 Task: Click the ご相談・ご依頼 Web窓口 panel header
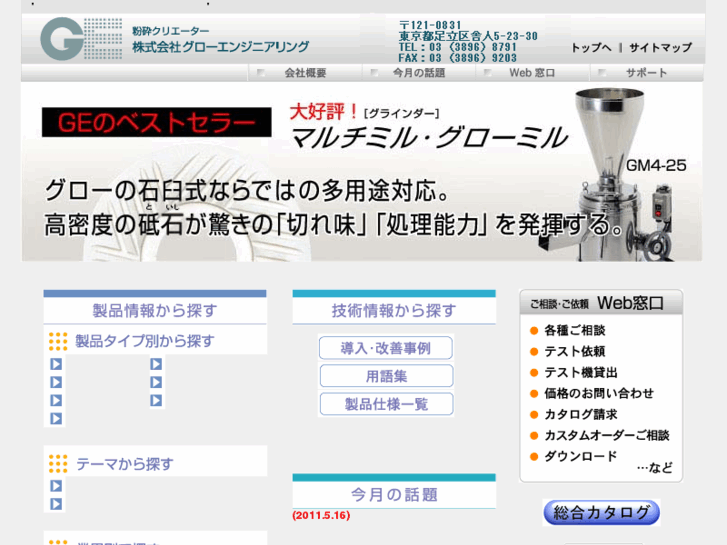[x=601, y=303]
